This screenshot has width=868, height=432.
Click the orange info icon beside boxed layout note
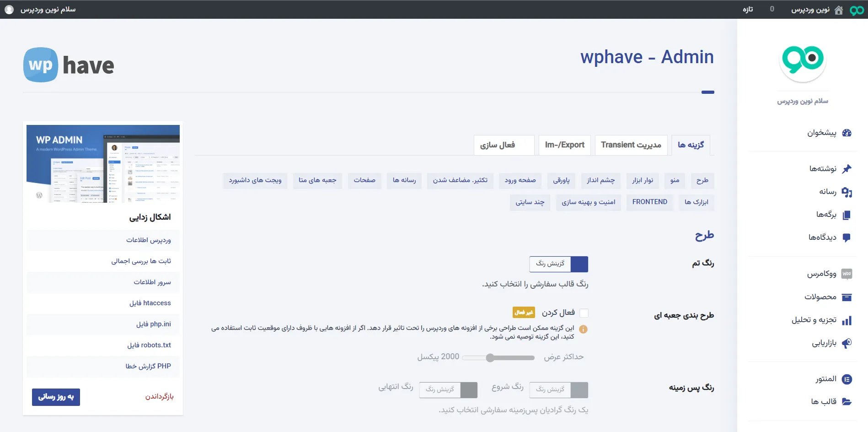tap(583, 329)
